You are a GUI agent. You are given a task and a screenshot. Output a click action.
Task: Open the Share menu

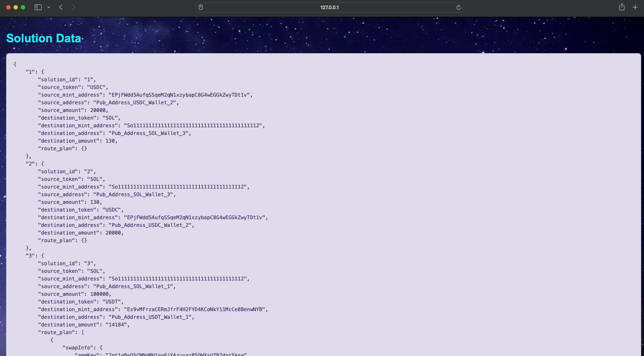point(622,7)
